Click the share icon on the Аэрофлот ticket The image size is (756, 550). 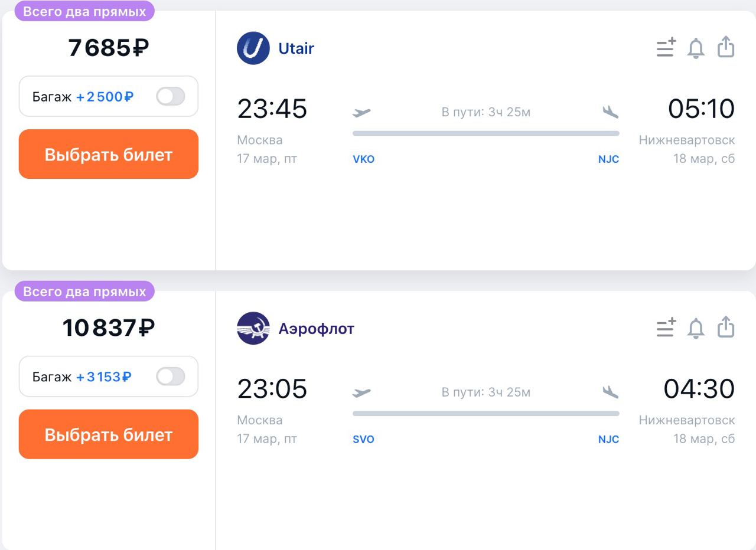(726, 328)
